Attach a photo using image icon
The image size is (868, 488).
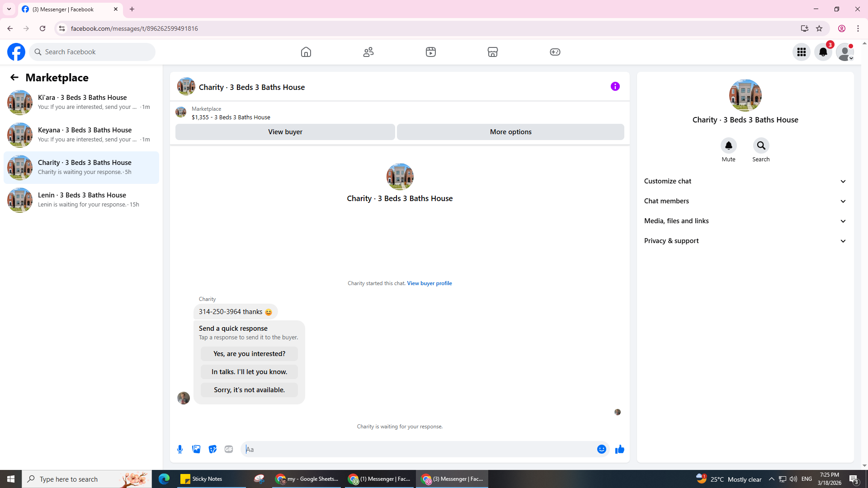pyautogui.click(x=196, y=449)
